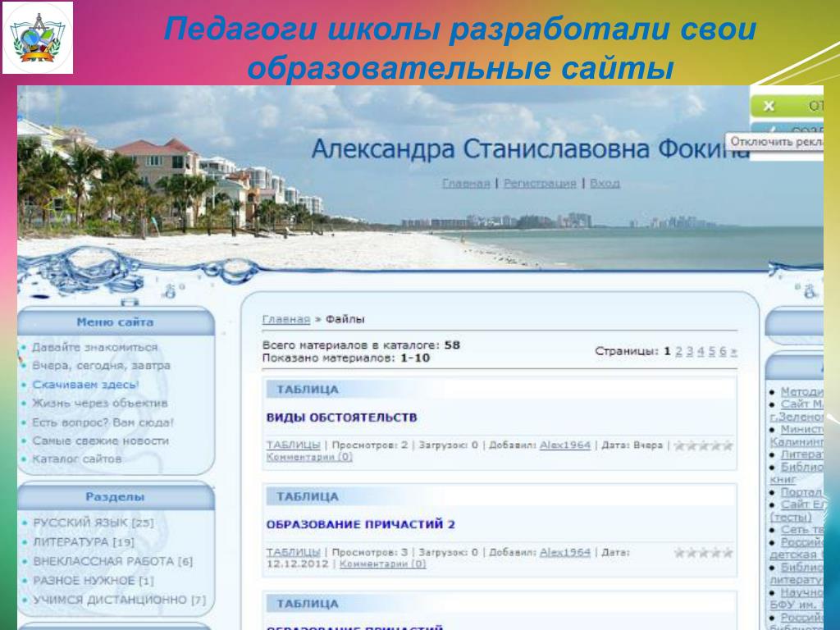Click the school emblem logo
Viewport: 840px width, 630px height.
tap(38, 38)
